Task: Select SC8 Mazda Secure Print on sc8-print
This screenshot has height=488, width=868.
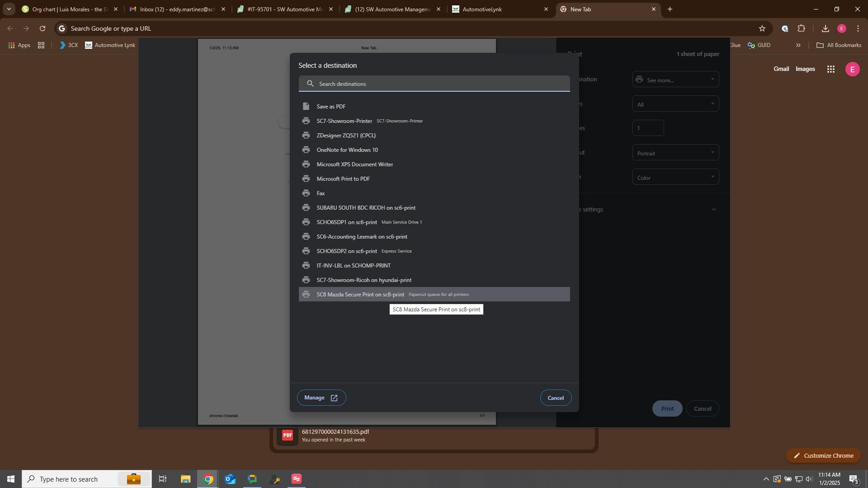Action: 360,295
